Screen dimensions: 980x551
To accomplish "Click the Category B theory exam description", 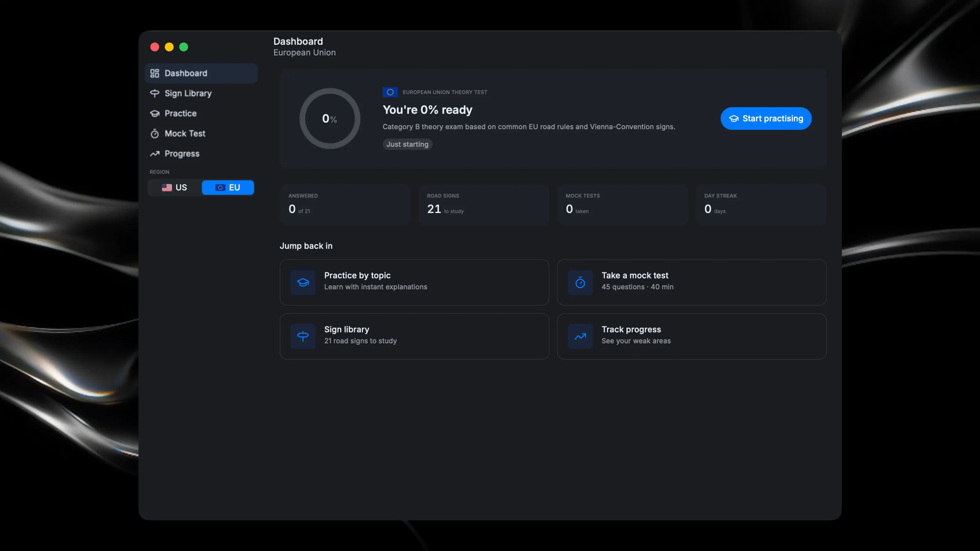I will click(x=529, y=127).
